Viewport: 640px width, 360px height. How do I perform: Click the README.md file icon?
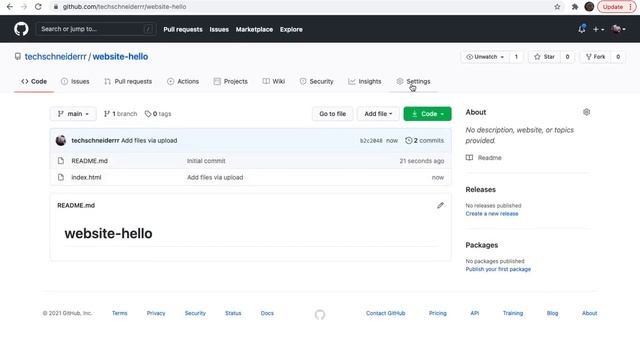pyautogui.click(x=61, y=161)
